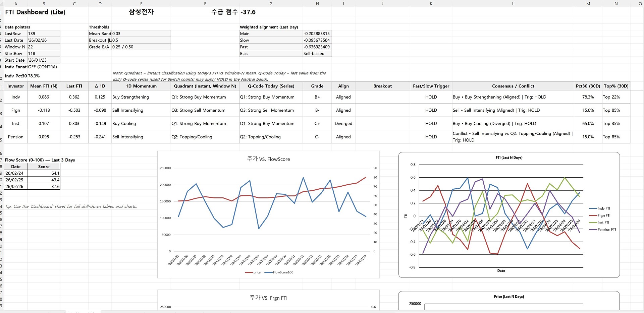
Task: Click the Flow Score value 43.4
Action: click(44, 180)
